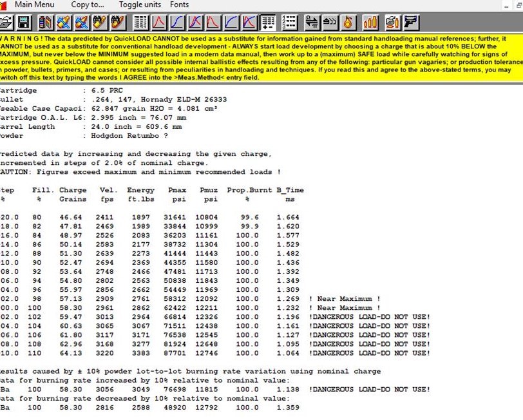Open blue curve graph left of last combined graph
Screen dimensions: 523x420
pos(231,23)
